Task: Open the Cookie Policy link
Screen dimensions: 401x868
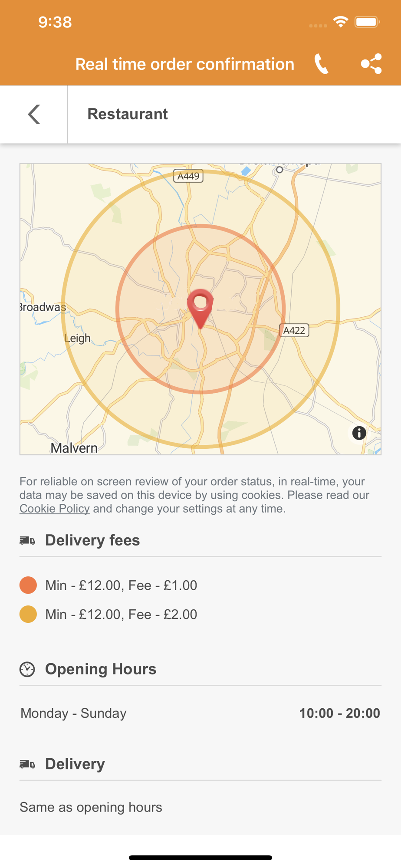Action: coord(55,509)
